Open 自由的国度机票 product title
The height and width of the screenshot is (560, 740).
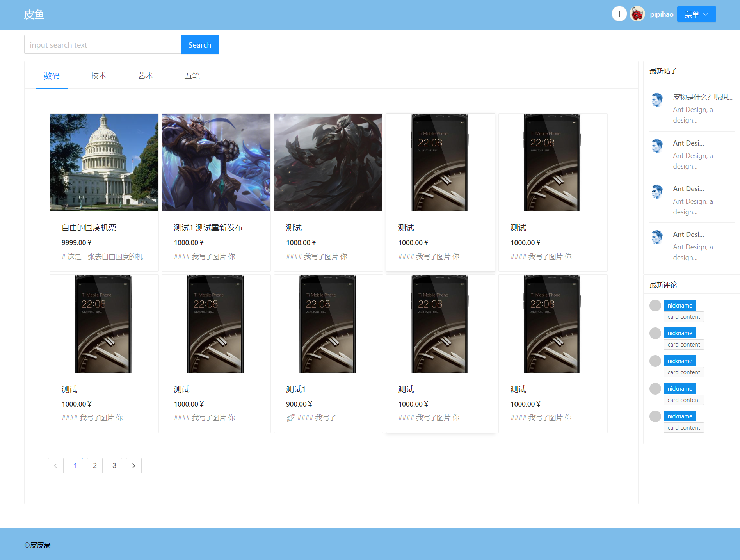[x=89, y=228]
